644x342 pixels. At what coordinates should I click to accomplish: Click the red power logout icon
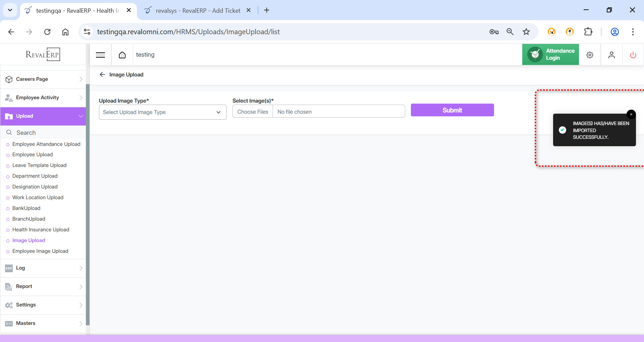click(x=633, y=55)
